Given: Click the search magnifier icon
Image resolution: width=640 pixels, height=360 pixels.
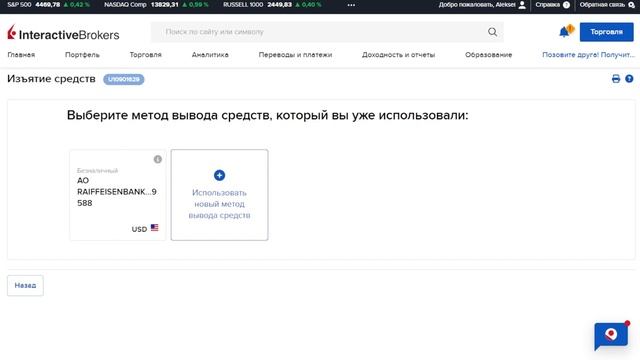Looking at the screenshot, I should tap(493, 32).
